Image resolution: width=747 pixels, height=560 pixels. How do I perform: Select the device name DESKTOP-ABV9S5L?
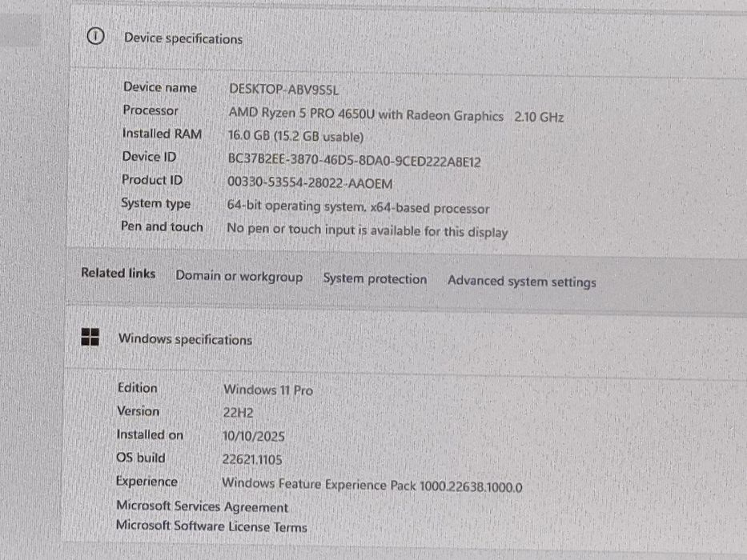pos(284,90)
